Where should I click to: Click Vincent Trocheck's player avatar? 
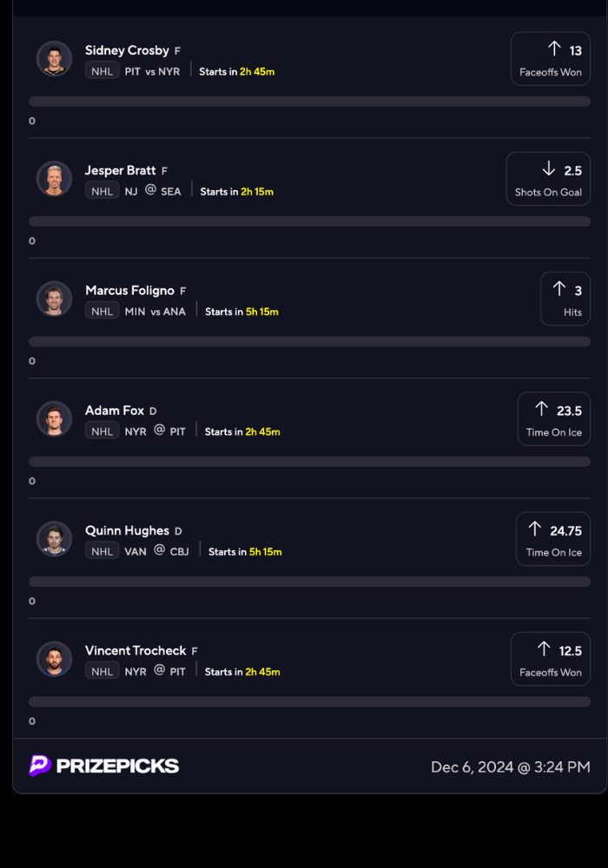click(54, 659)
